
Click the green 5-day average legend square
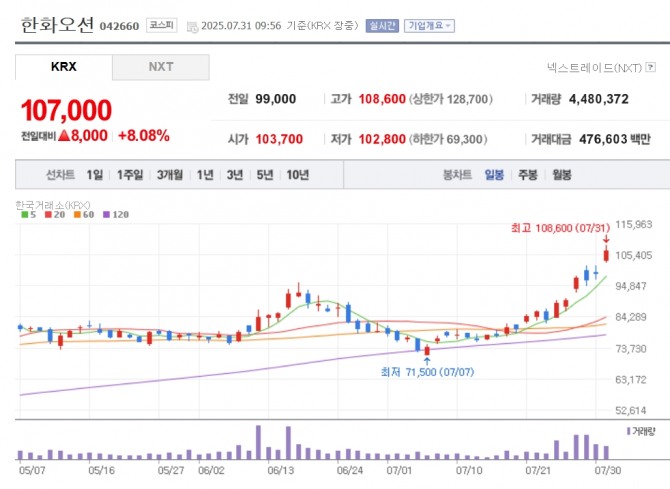tap(25, 215)
